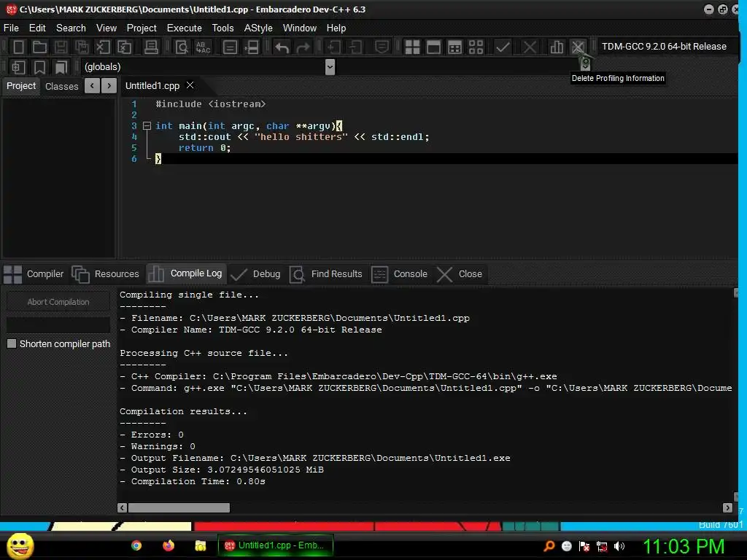
Task: Switch to the Compiler bottom tab
Action: 34,274
